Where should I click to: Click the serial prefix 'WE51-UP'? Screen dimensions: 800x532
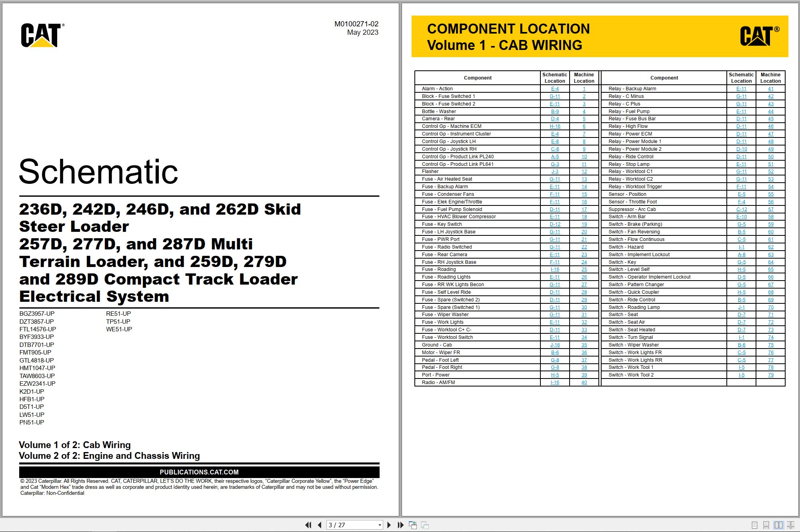coord(119,329)
